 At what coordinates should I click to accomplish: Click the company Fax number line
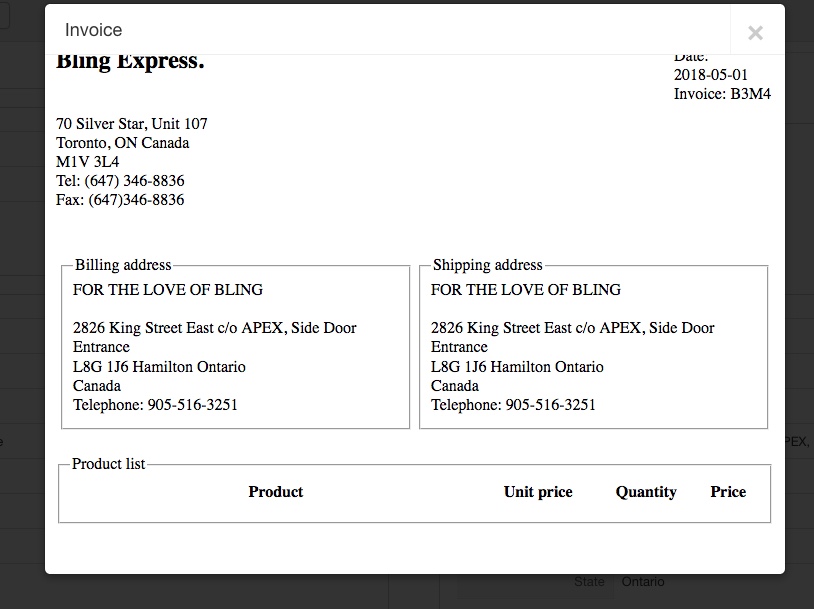120,200
